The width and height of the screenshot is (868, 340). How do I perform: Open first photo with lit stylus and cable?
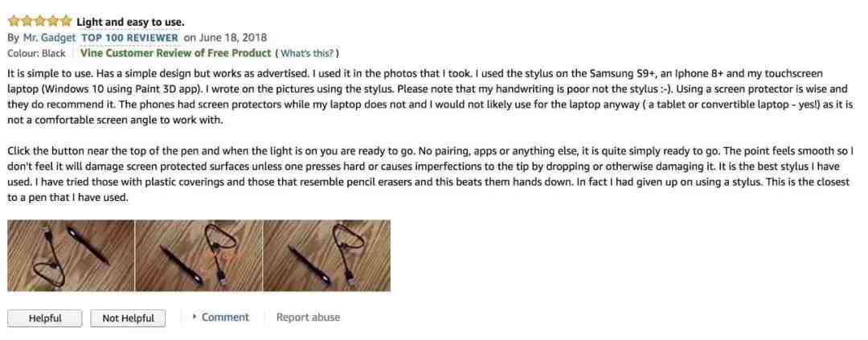pos(70,256)
